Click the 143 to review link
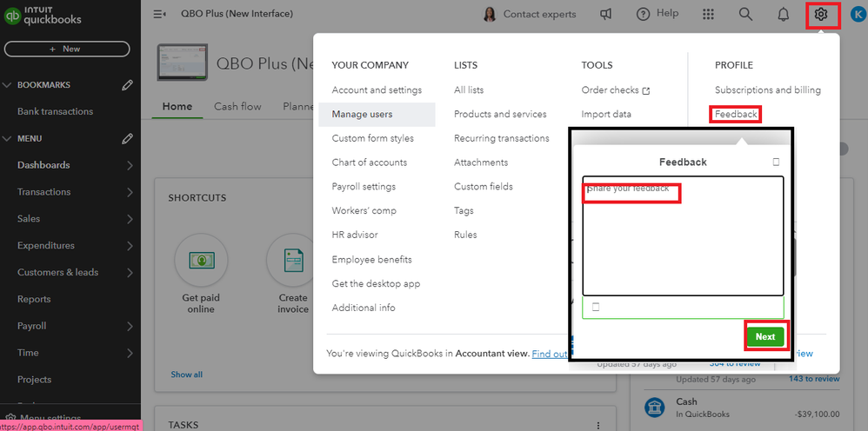 pyautogui.click(x=814, y=379)
